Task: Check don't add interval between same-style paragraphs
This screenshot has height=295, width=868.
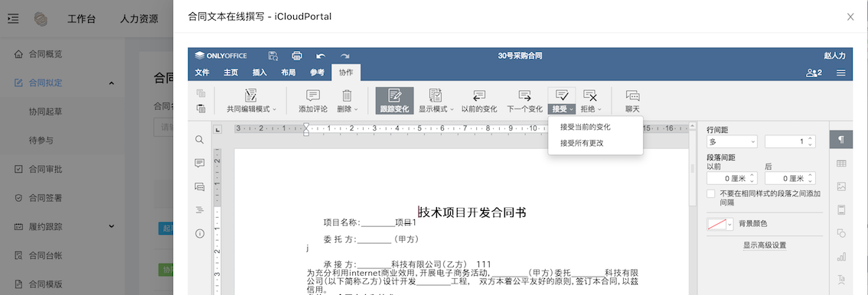Action: pyautogui.click(x=711, y=194)
